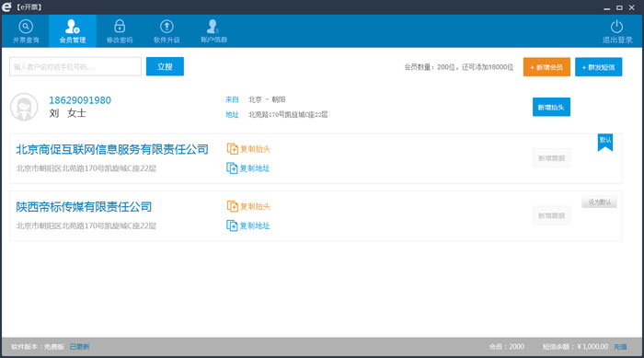Screen dimensions: 644x358
Task: Focus the customer name or phone search field
Action: [x=75, y=66]
